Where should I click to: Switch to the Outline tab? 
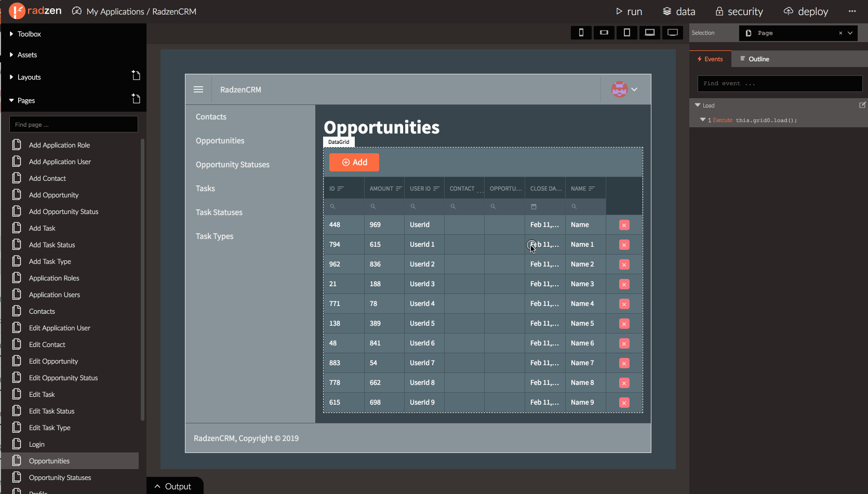pos(755,59)
